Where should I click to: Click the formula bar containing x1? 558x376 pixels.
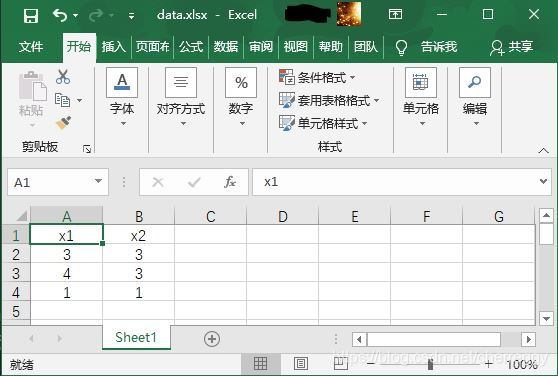point(395,182)
